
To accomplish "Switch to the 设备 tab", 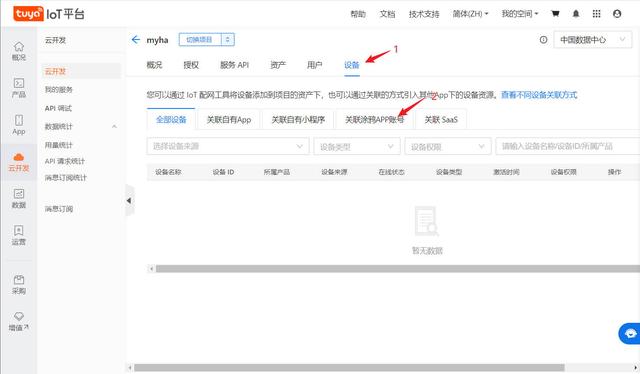I will 351,65.
